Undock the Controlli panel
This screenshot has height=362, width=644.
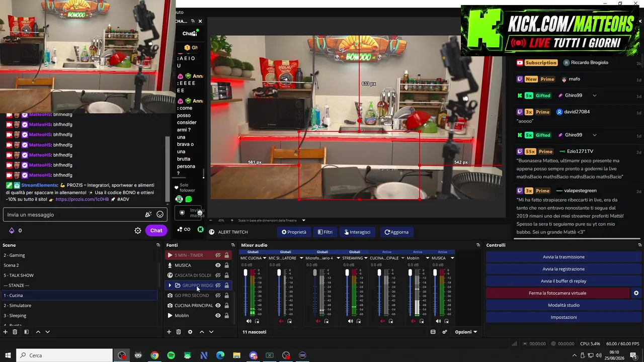tap(640, 245)
